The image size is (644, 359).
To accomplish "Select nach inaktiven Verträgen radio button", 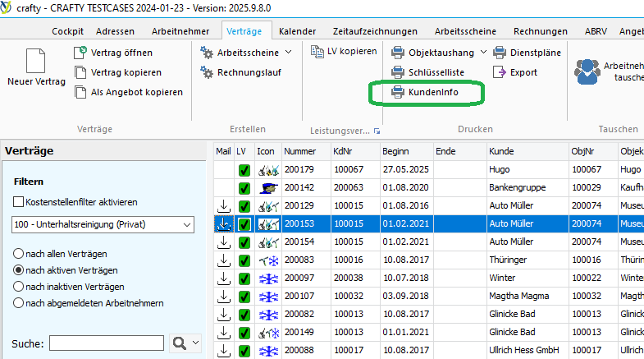I will 19,287.
